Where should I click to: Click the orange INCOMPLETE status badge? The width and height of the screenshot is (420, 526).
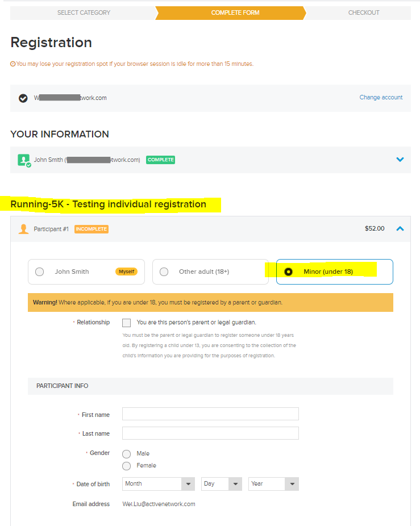coord(92,229)
